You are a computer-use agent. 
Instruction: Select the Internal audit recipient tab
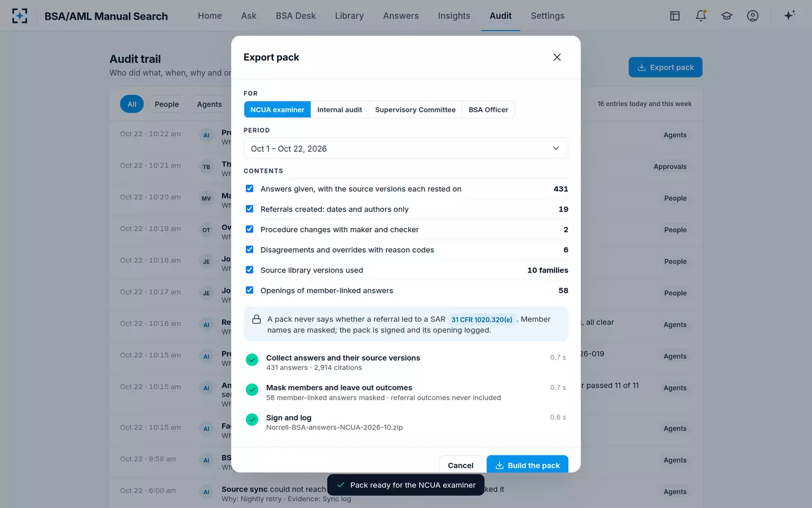click(x=339, y=110)
